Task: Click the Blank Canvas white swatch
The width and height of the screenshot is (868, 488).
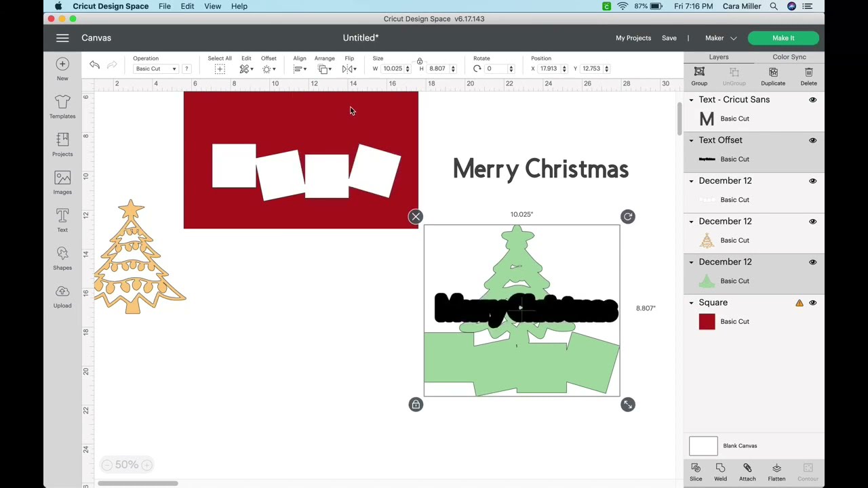Action: tap(703, 446)
